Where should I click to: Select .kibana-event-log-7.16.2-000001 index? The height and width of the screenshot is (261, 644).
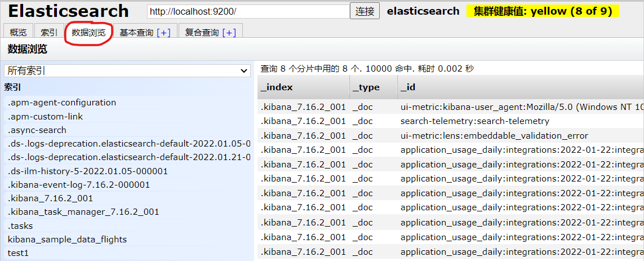(128, 185)
